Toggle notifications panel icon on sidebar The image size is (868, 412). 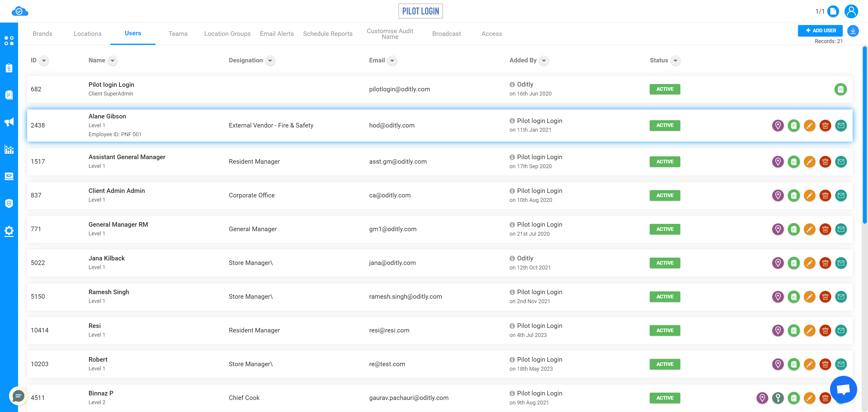pyautogui.click(x=9, y=122)
